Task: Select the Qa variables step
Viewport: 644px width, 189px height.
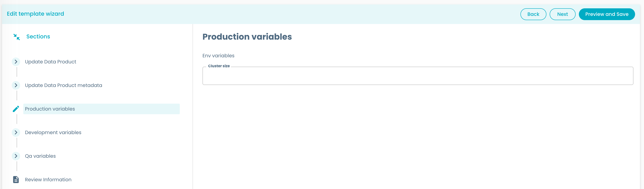Action: [x=40, y=156]
